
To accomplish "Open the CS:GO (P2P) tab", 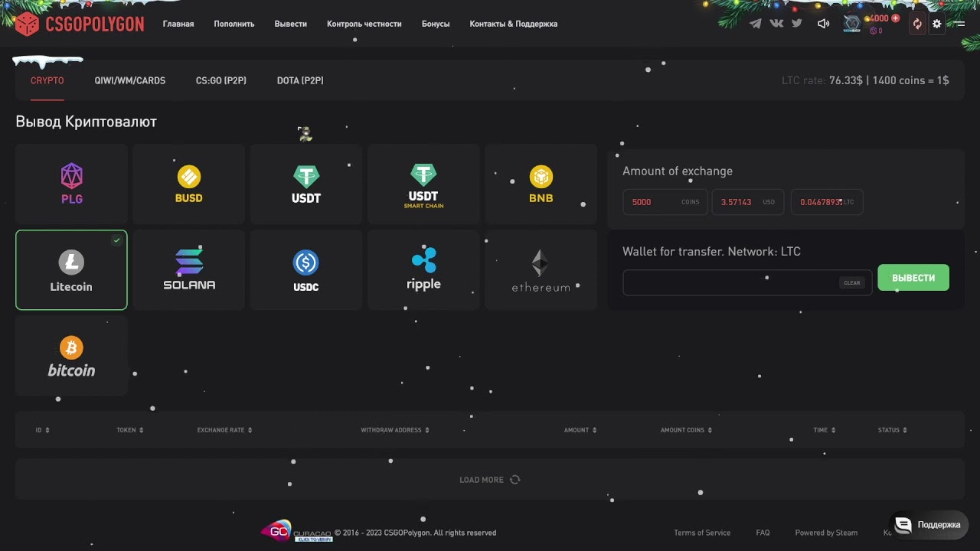I will 221,80.
